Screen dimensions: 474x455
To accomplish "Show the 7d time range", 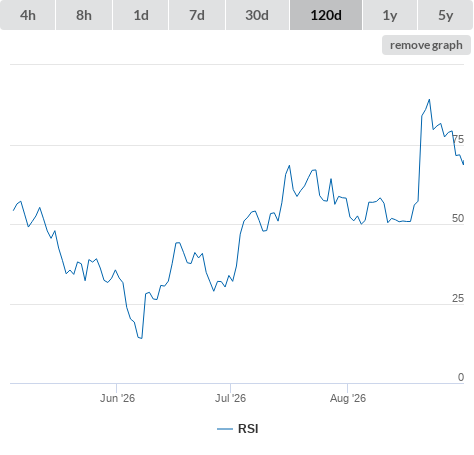I will (197, 15).
